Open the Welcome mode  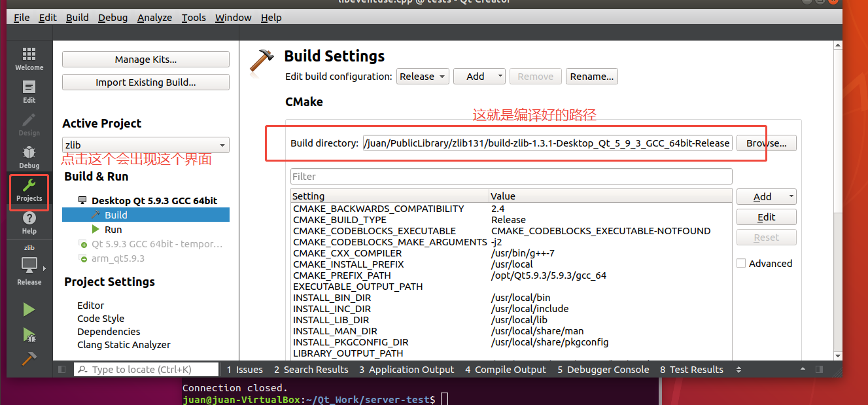point(29,59)
